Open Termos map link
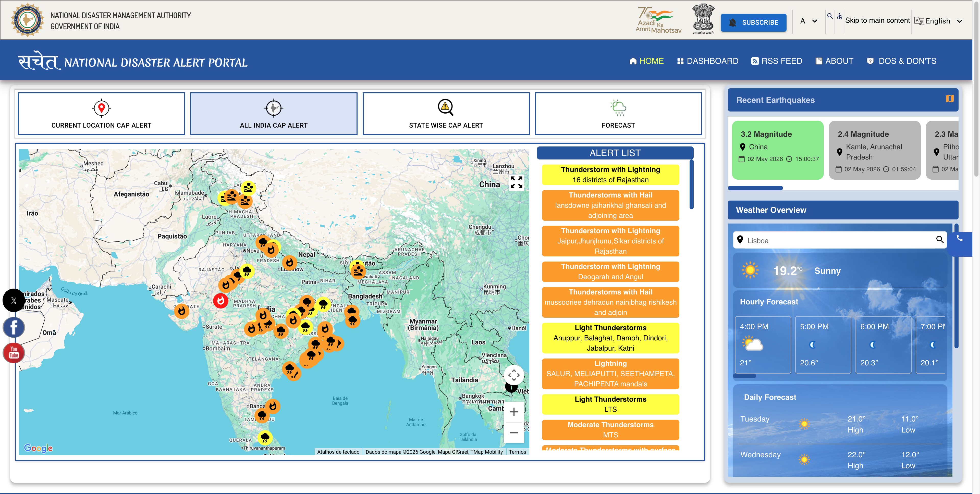This screenshot has width=980, height=494. [x=517, y=452]
